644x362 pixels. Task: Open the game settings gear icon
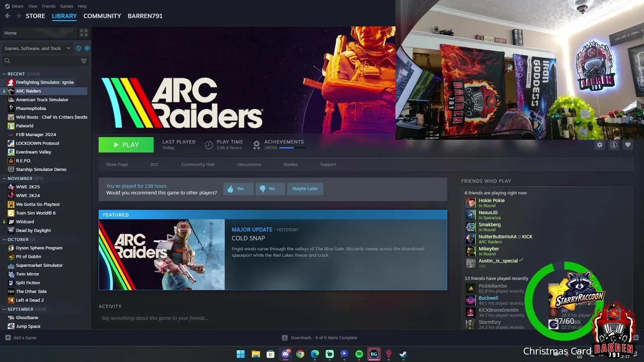(599, 145)
